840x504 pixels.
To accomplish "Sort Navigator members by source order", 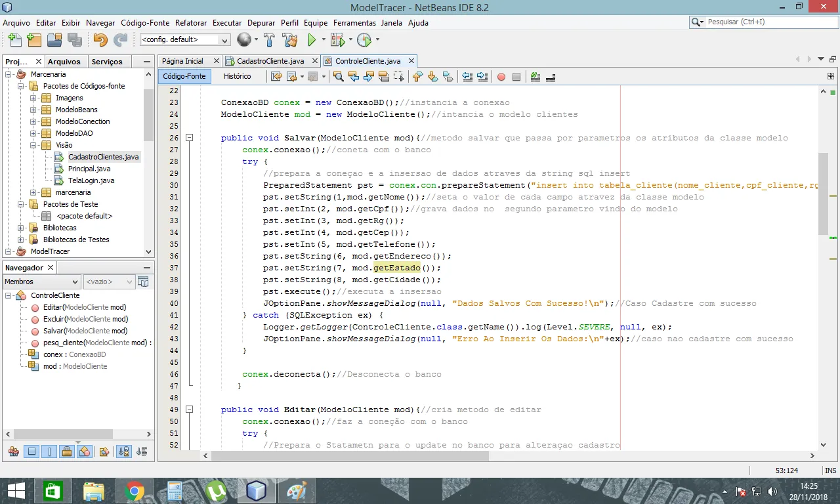I will (x=142, y=451).
